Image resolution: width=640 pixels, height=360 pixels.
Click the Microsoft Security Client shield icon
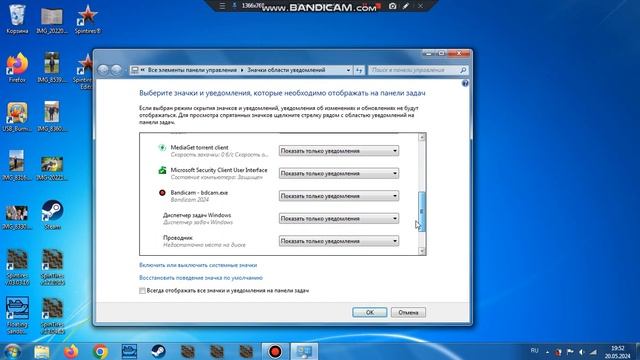(162, 170)
